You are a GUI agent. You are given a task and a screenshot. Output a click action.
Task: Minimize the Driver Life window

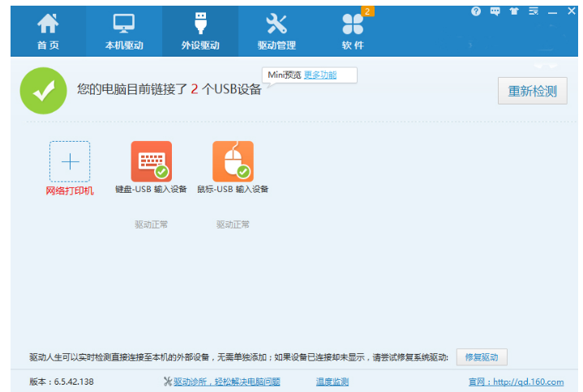pyautogui.click(x=553, y=11)
